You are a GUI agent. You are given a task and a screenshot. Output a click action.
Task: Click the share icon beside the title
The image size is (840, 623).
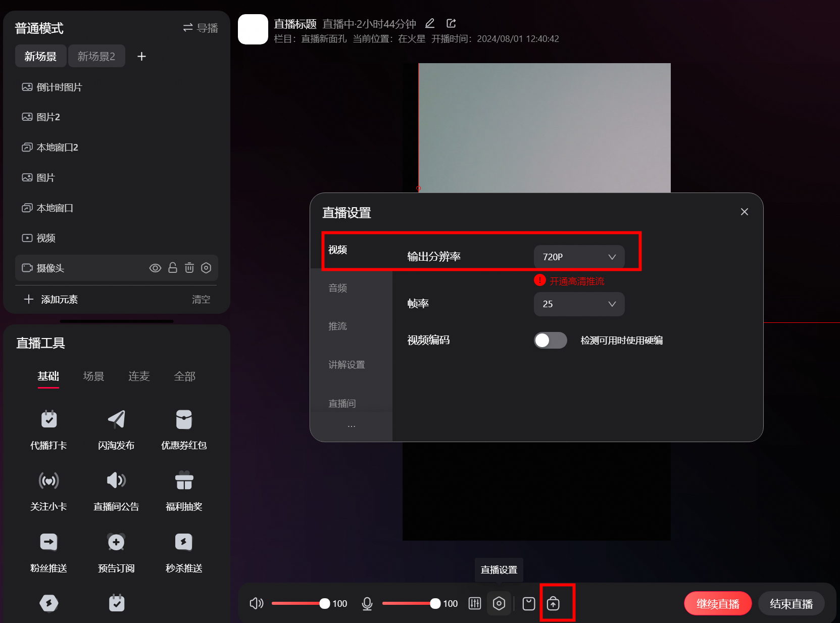[x=451, y=23]
